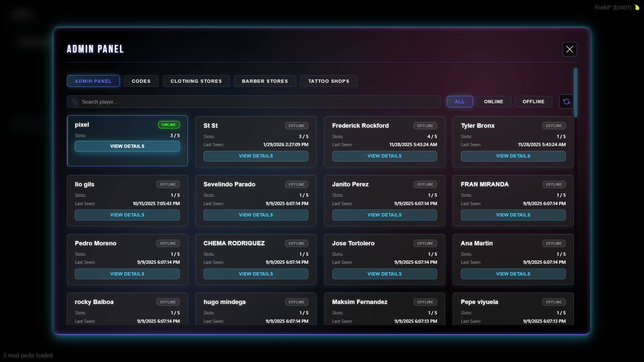Viewport: 644px width, 362px height.
Task: Filter the list to Offline players
Action: (533, 102)
